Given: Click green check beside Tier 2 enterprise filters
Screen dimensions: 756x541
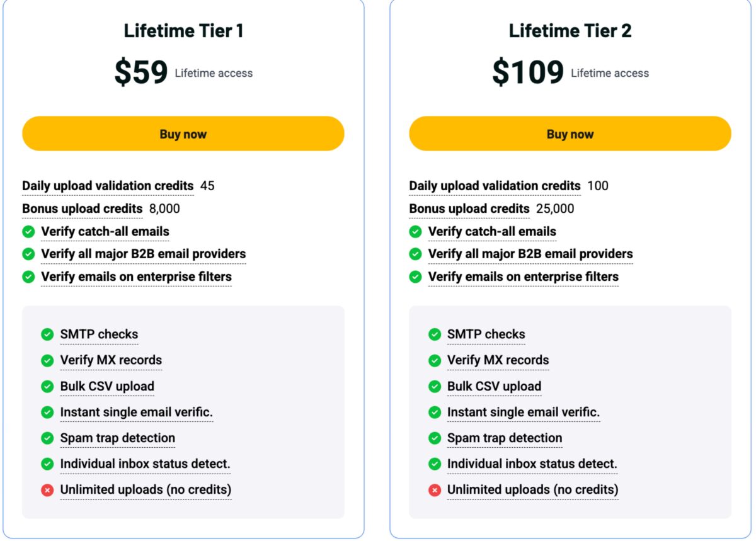Looking at the screenshot, I should point(415,276).
